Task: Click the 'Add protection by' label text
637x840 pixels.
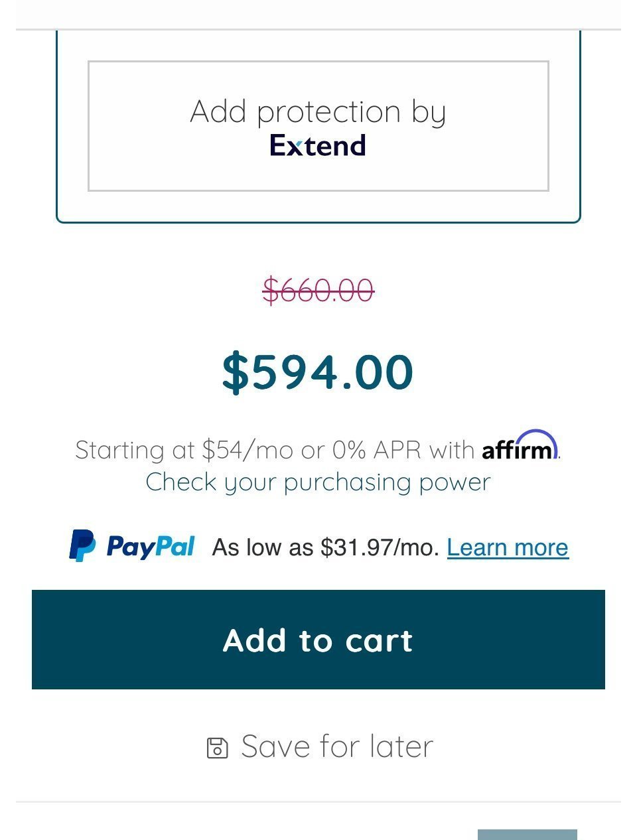Action: point(318,112)
